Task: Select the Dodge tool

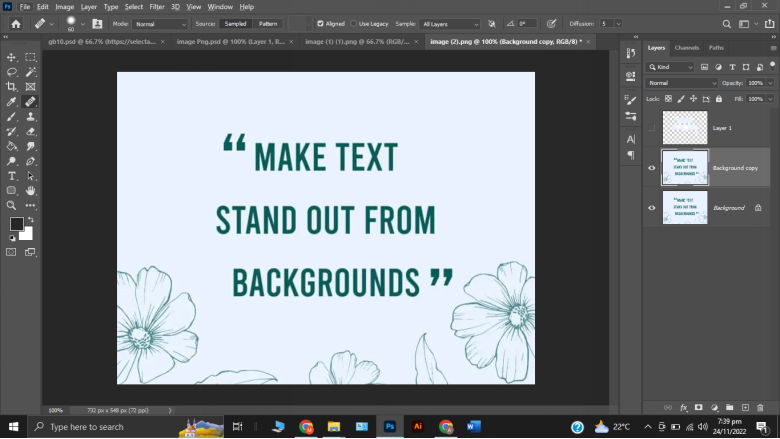Action: coord(11,161)
